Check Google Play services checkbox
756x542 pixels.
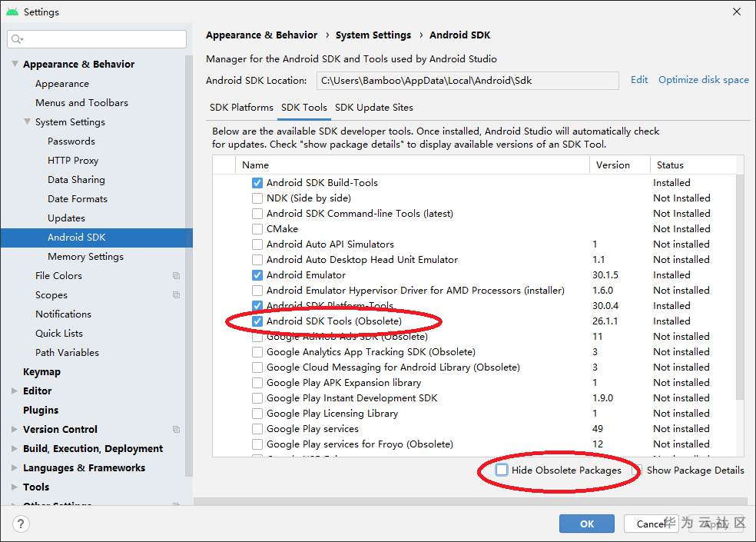point(257,429)
